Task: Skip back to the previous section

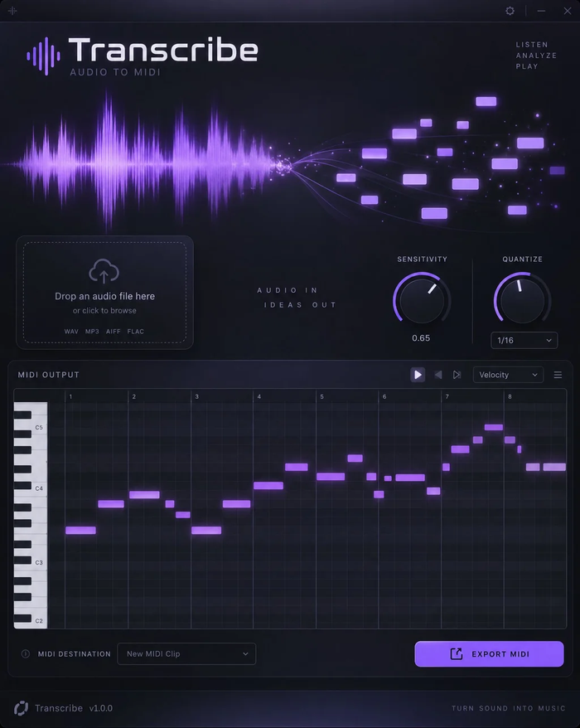Action: (x=438, y=375)
